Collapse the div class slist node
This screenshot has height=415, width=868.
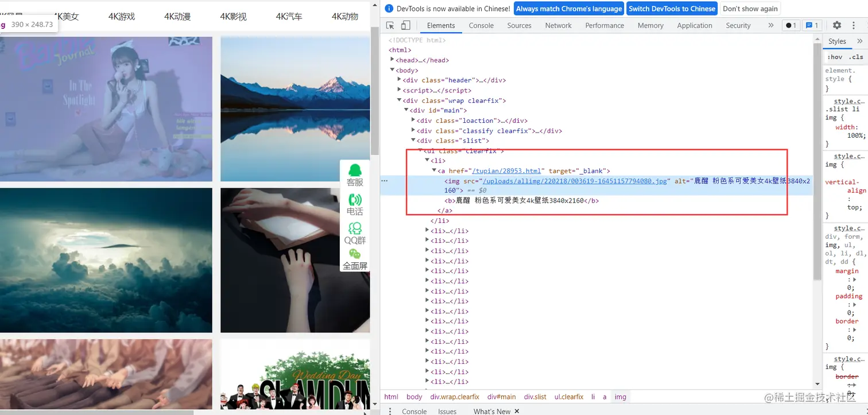[x=413, y=140]
